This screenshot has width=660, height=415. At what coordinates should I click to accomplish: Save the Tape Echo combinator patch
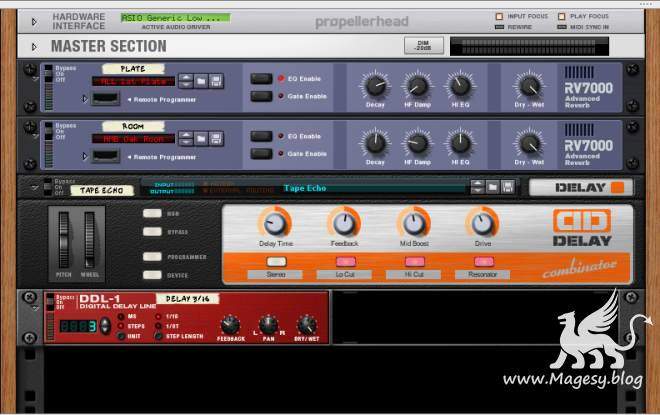(x=508, y=187)
